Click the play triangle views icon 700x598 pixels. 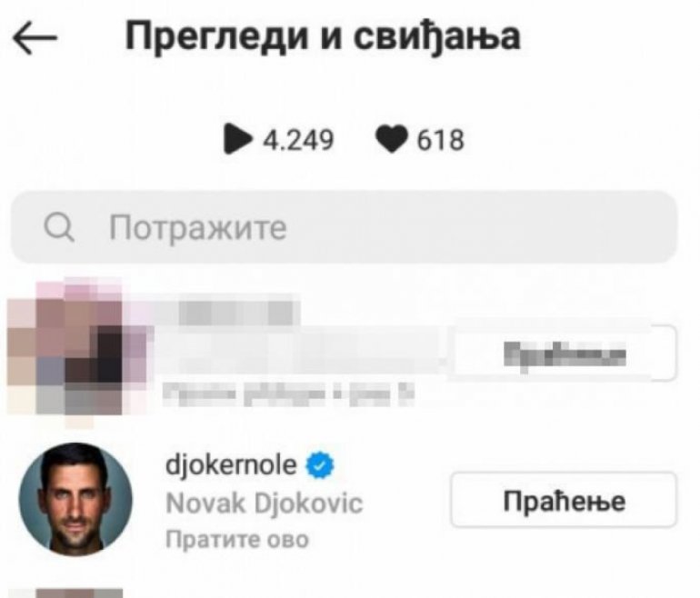236,139
